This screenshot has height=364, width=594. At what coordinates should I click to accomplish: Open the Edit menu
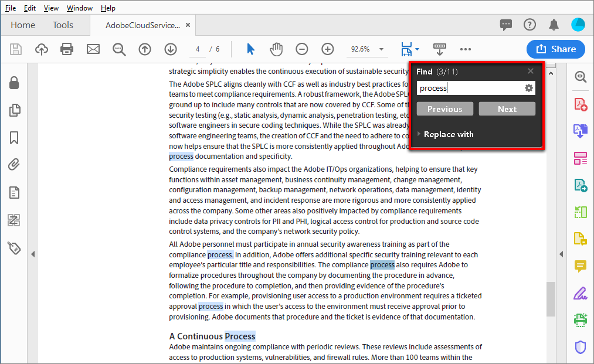29,8
